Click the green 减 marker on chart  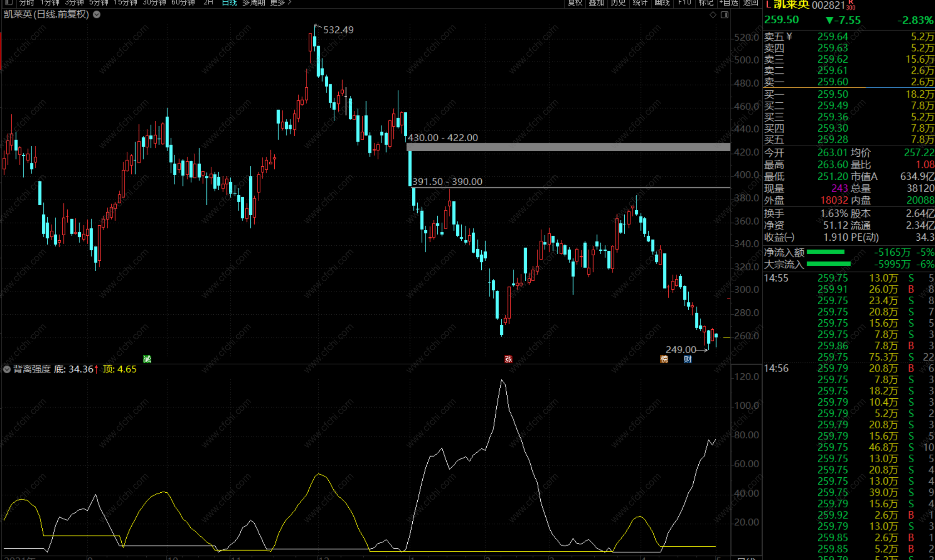(x=147, y=359)
